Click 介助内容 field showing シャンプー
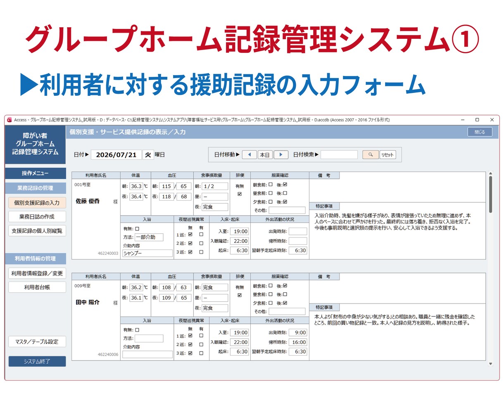This screenshot has width=504, height=420. pos(147,253)
